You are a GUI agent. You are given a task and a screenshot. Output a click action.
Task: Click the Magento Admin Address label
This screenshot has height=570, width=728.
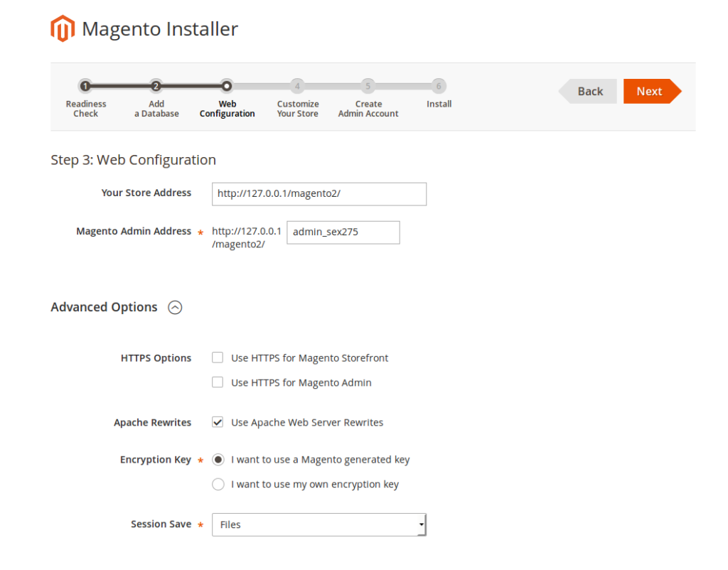(x=134, y=231)
